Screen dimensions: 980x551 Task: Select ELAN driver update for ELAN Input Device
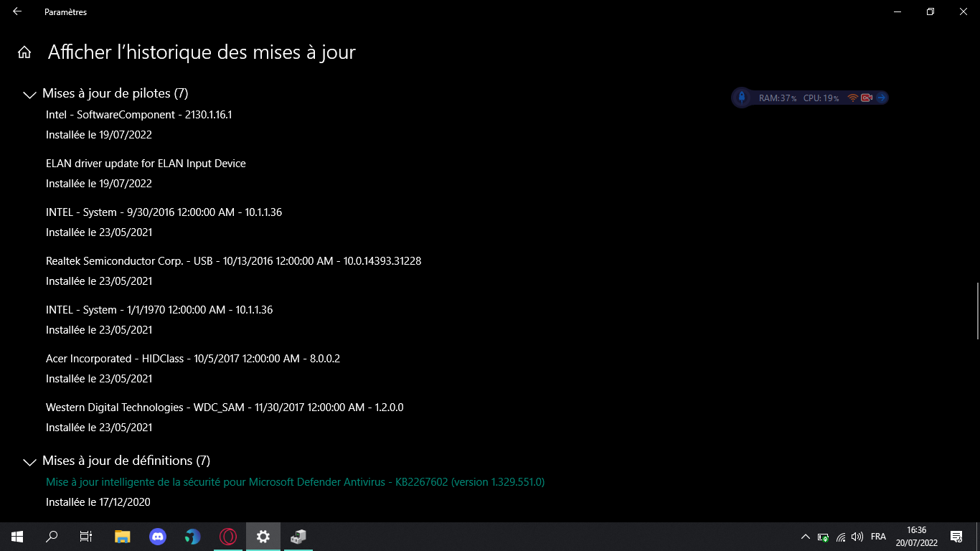point(146,164)
